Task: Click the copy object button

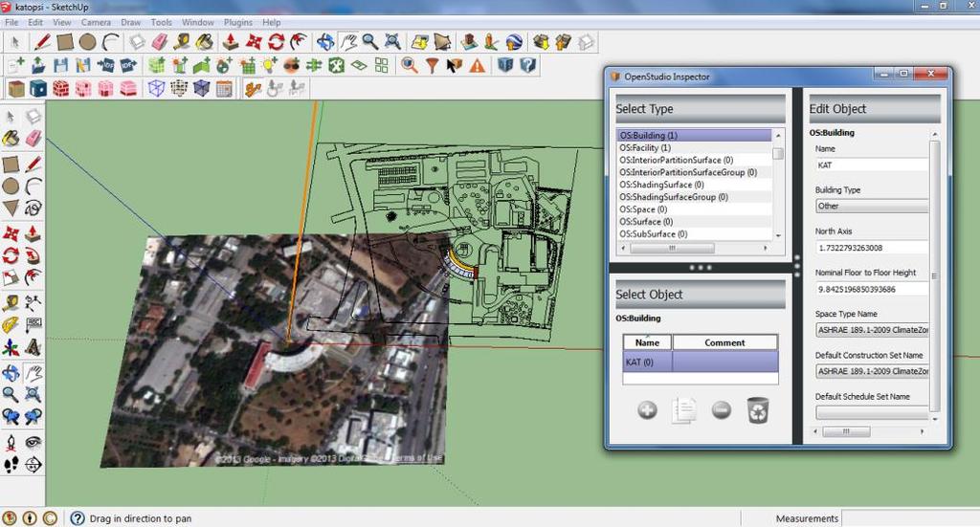Action: tap(683, 410)
